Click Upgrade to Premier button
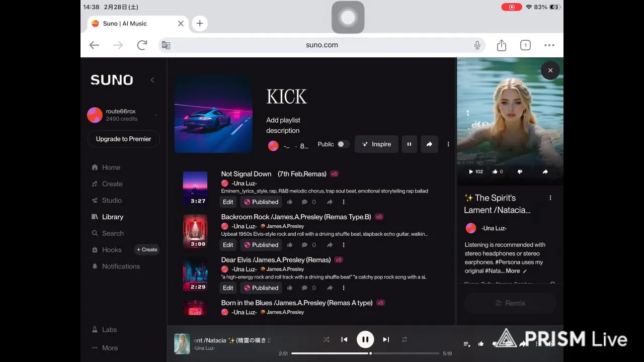Screen dimensions: 644x362 click(x=123, y=139)
